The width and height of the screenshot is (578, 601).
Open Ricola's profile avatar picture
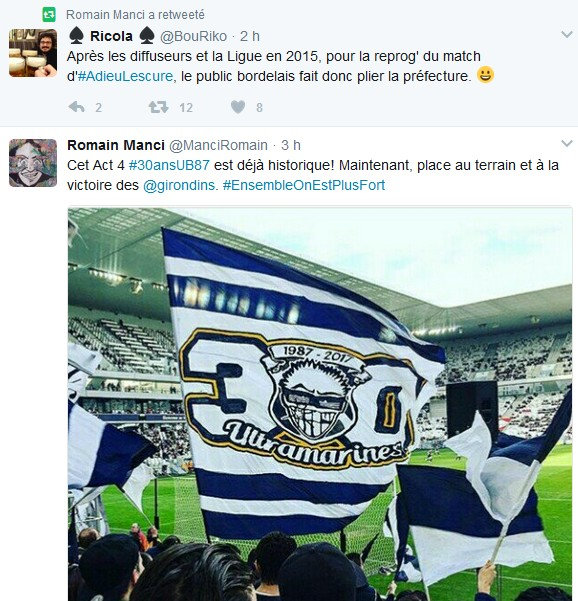33,53
